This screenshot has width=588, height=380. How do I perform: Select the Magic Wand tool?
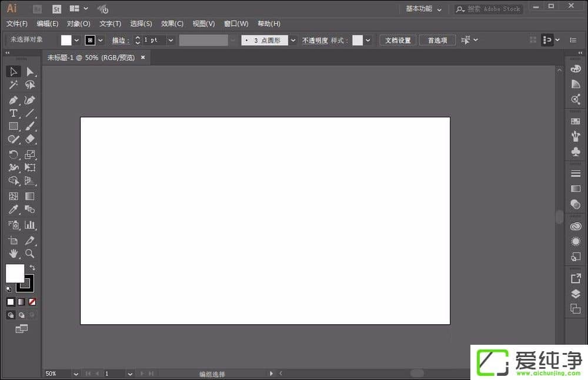(x=13, y=85)
